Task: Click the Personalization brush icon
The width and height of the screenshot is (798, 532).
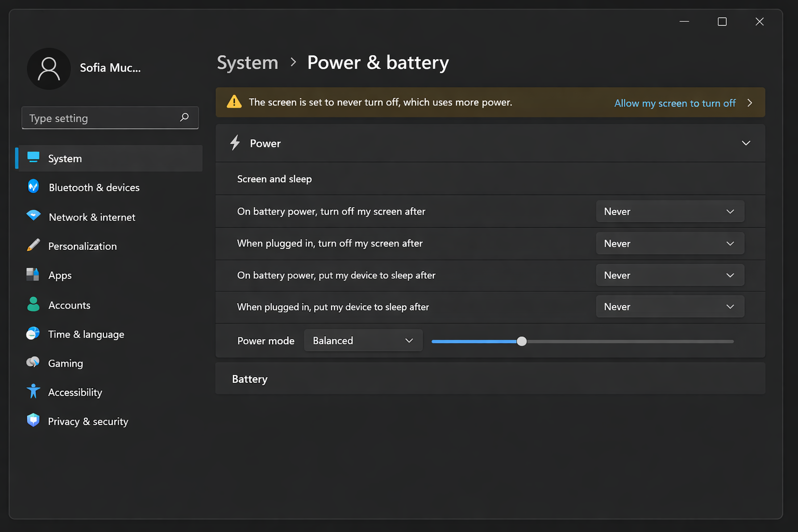Action: tap(33, 246)
